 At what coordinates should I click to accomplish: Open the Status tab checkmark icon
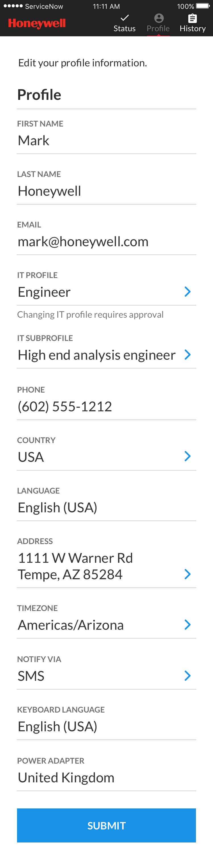tap(125, 18)
